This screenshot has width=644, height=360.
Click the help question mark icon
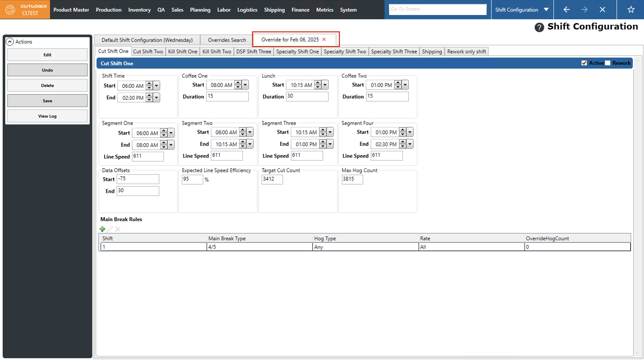pos(539,27)
